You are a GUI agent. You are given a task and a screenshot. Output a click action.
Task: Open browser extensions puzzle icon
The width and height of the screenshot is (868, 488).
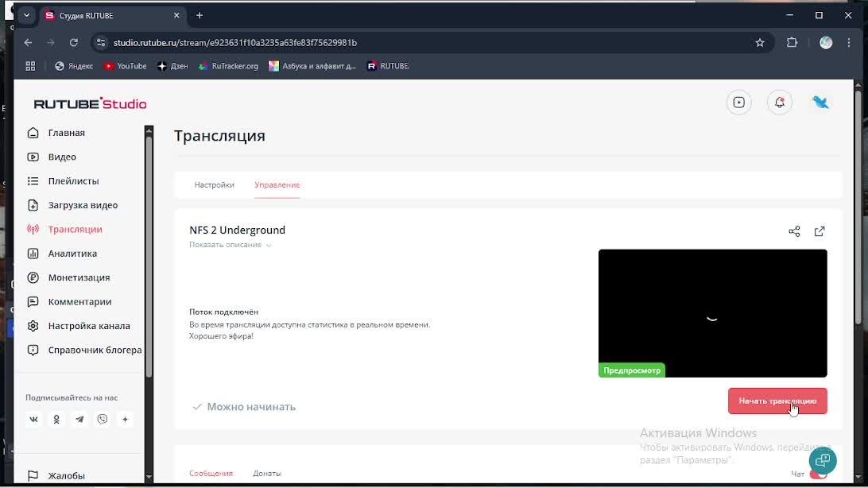point(792,43)
